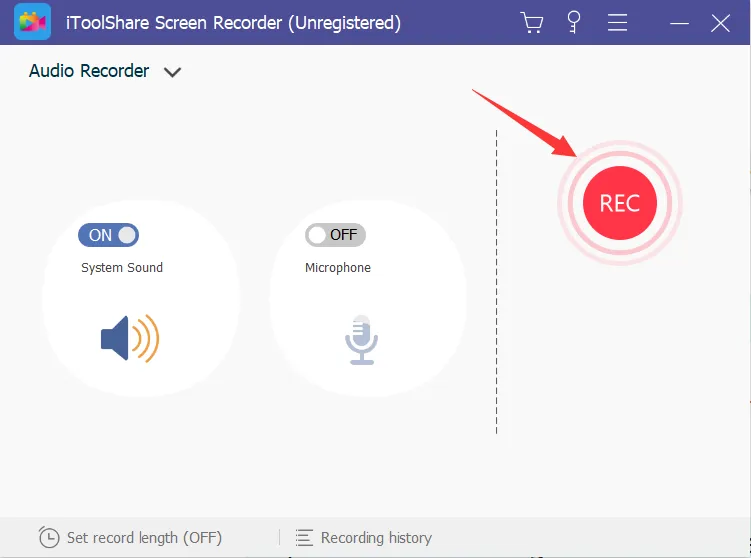The width and height of the screenshot is (751, 558).
Task: Click the list icon beside Recording history
Action: (304, 537)
